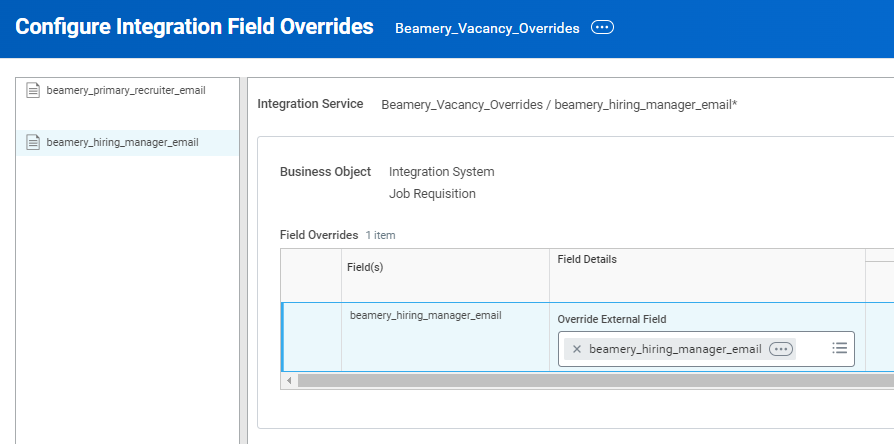The width and height of the screenshot is (894, 444).
Task: Select beamery_hiring_manager_email in left panel
Action: pos(123,142)
